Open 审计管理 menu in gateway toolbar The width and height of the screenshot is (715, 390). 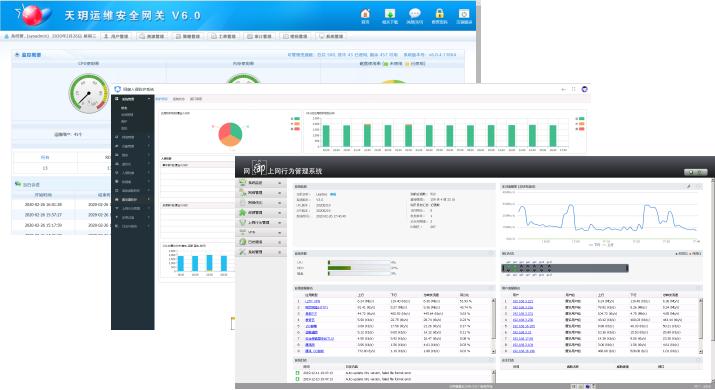pos(259,36)
